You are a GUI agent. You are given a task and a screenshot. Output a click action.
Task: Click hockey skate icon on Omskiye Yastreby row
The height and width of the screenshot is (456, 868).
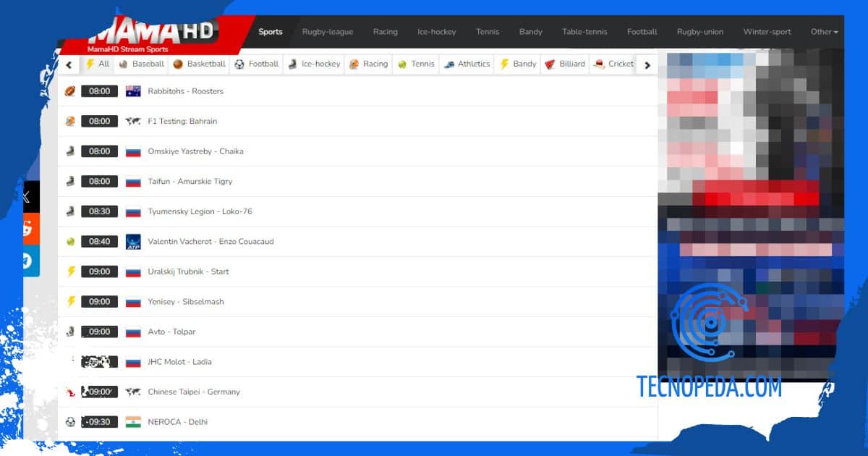[70, 151]
